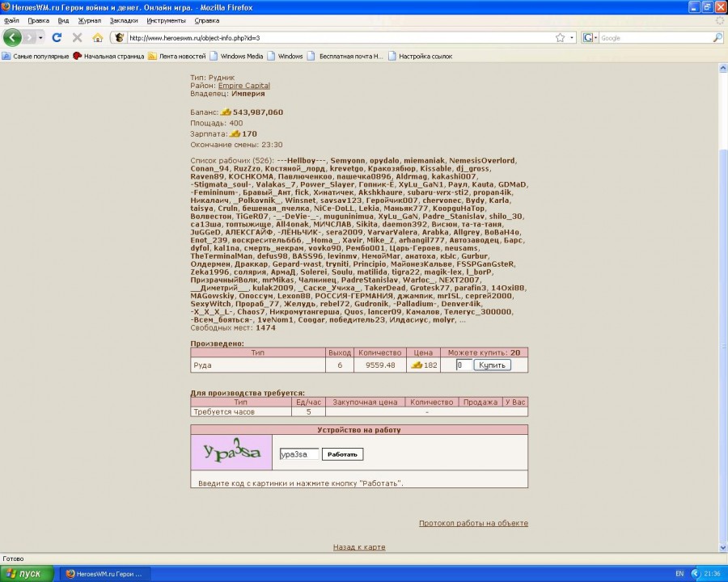728x582 pixels.
Task: Open the Закладки menu
Action: [x=123, y=20]
